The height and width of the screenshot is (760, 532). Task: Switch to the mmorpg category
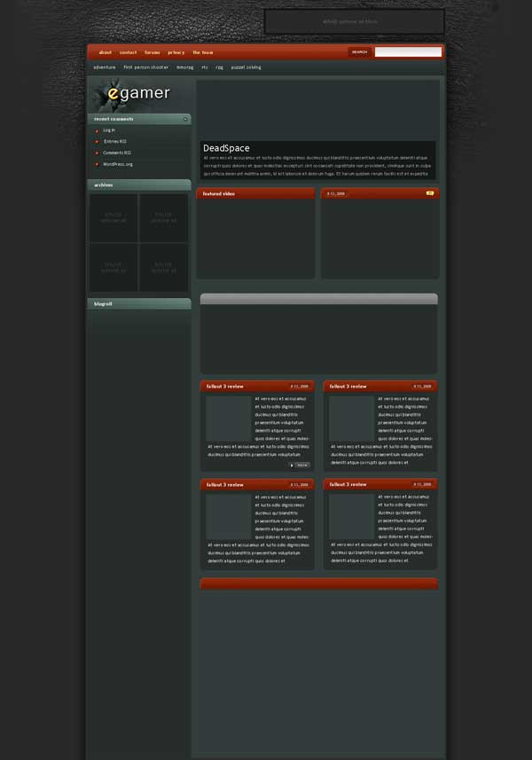[184, 67]
